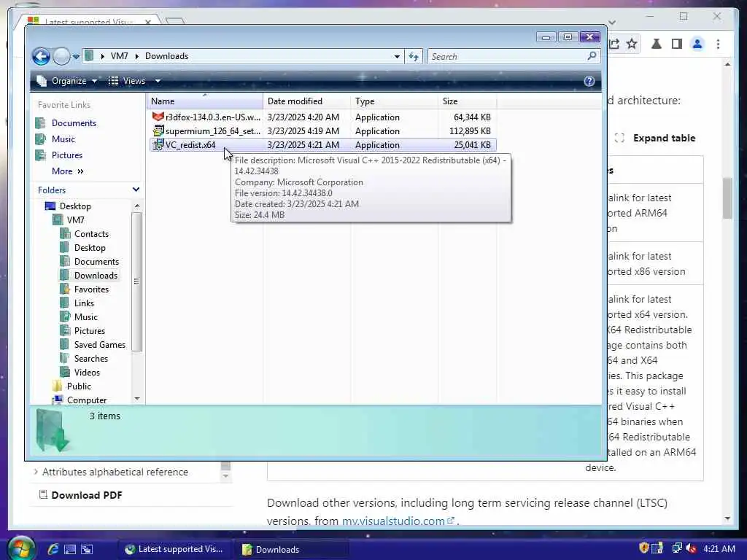Image resolution: width=747 pixels, height=560 pixels.
Task: Click Expand table in browser page
Action: pyautogui.click(x=655, y=138)
